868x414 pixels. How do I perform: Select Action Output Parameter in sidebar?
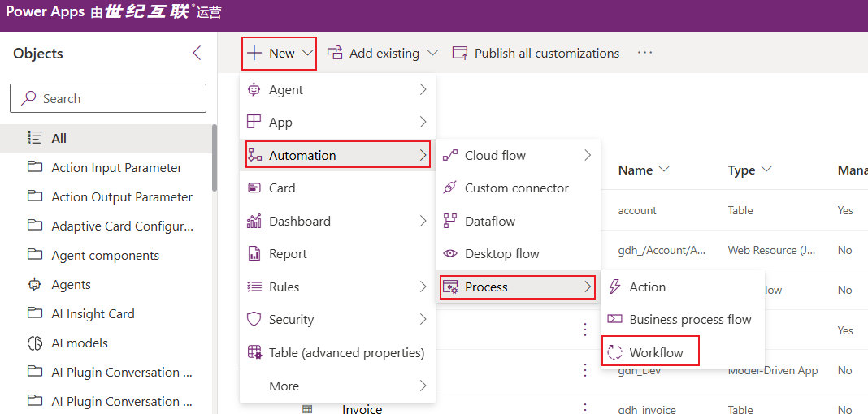click(105, 196)
